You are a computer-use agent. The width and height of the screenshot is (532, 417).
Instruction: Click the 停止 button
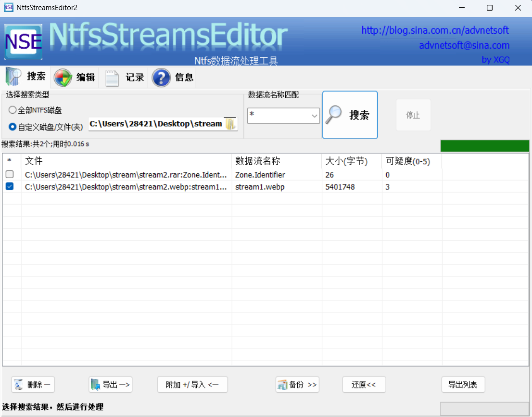click(413, 115)
